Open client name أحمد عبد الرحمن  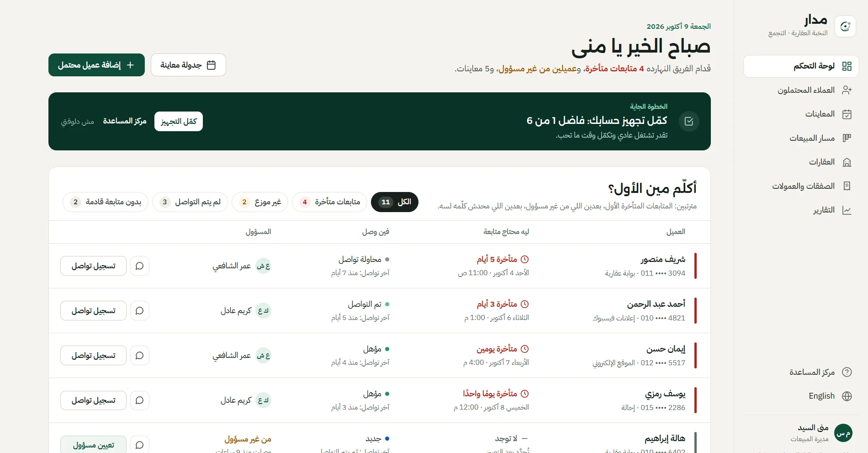(x=656, y=304)
